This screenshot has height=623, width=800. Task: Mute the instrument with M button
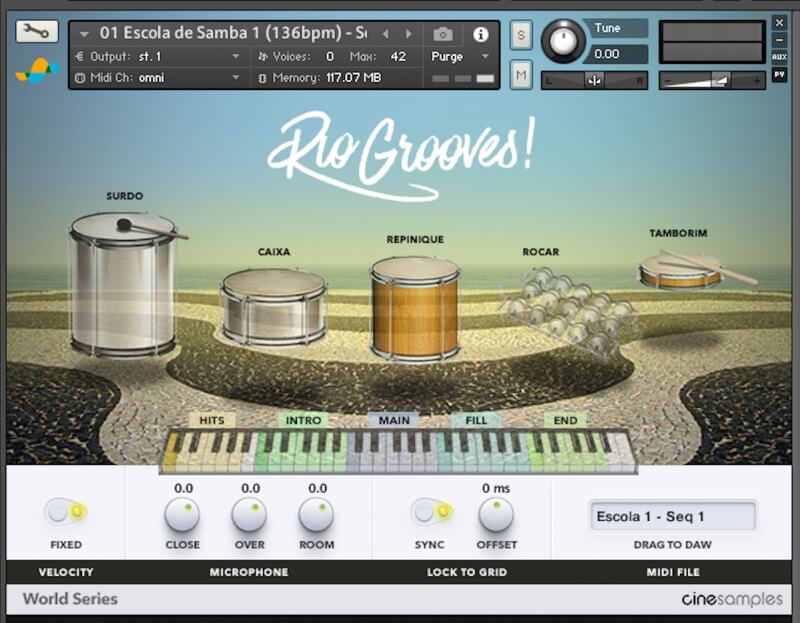pos(521,73)
